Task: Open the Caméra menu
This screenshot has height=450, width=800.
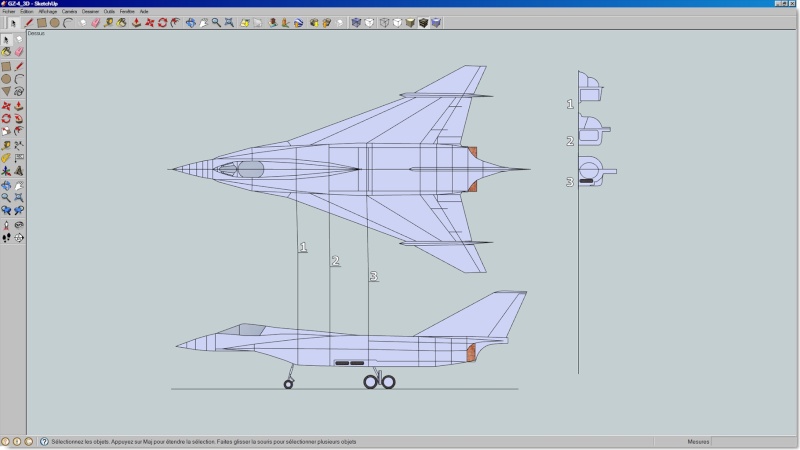Action: pyautogui.click(x=69, y=11)
